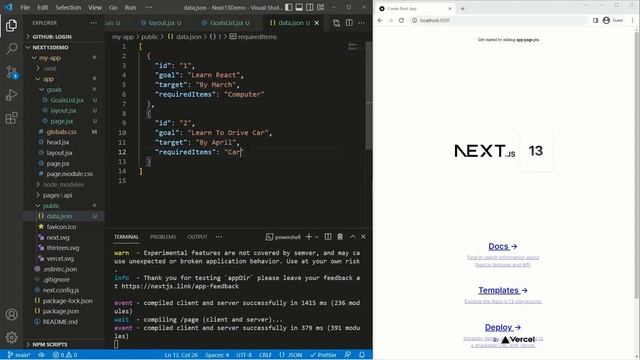Toggle primary side bar layout icon

click(x=289, y=7)
